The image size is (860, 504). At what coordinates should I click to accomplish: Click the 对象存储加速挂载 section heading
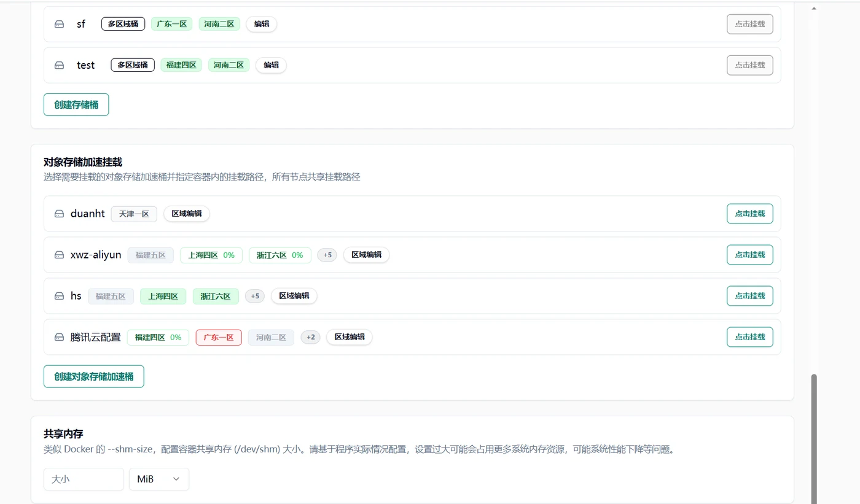[x=83, y=162]
